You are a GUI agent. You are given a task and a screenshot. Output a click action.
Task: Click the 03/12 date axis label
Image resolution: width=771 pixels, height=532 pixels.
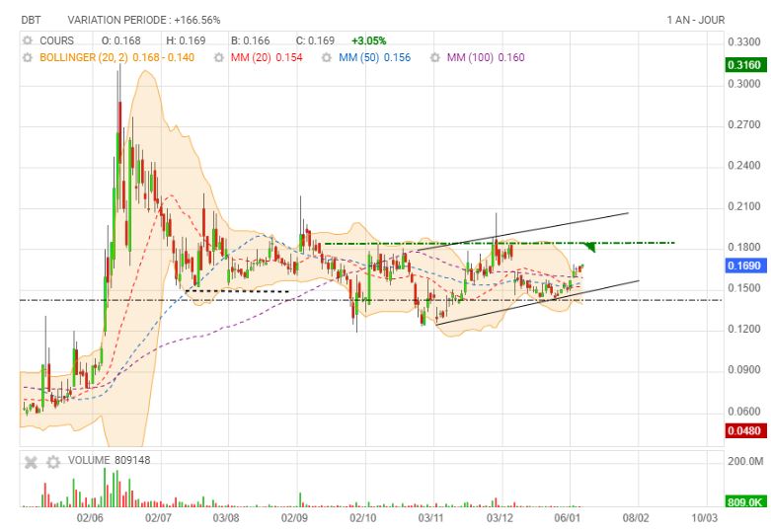tap(500, 518)
